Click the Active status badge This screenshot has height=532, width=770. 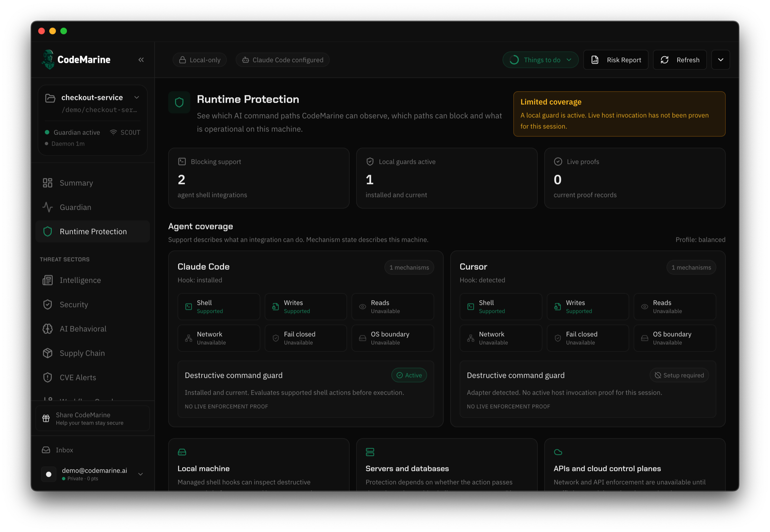(409, 375)
